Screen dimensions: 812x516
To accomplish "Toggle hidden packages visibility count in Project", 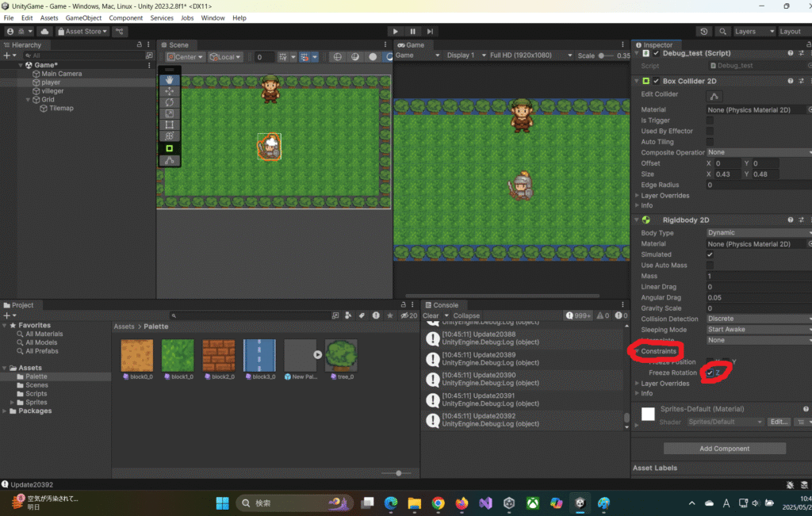I will pyautogui.click(x=409, y=315).
